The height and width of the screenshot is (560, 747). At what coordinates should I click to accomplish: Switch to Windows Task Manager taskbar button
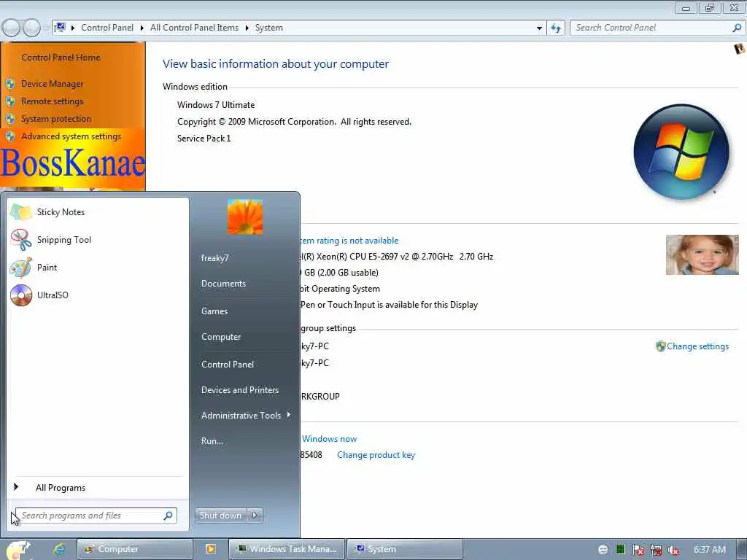pos(287,549)
